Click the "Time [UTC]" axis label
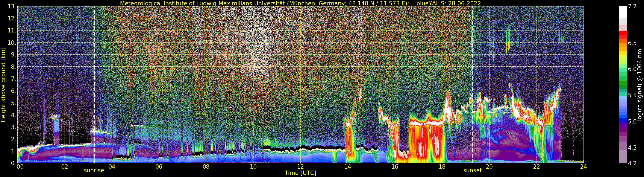This screenshot has width=644, height=177. 300,173
